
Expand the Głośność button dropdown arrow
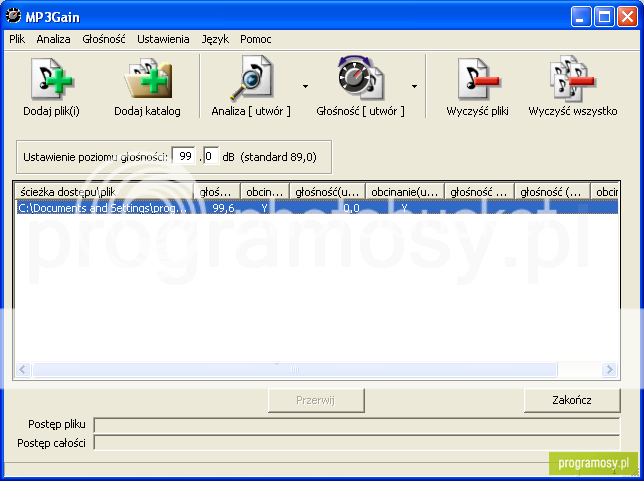414,86
